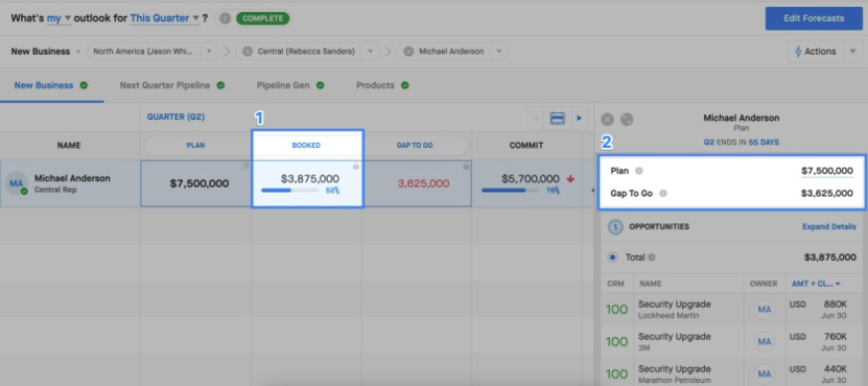Click the commit 76% progress bar
This screenshot has height=386, width=868.
coord(509,191)
